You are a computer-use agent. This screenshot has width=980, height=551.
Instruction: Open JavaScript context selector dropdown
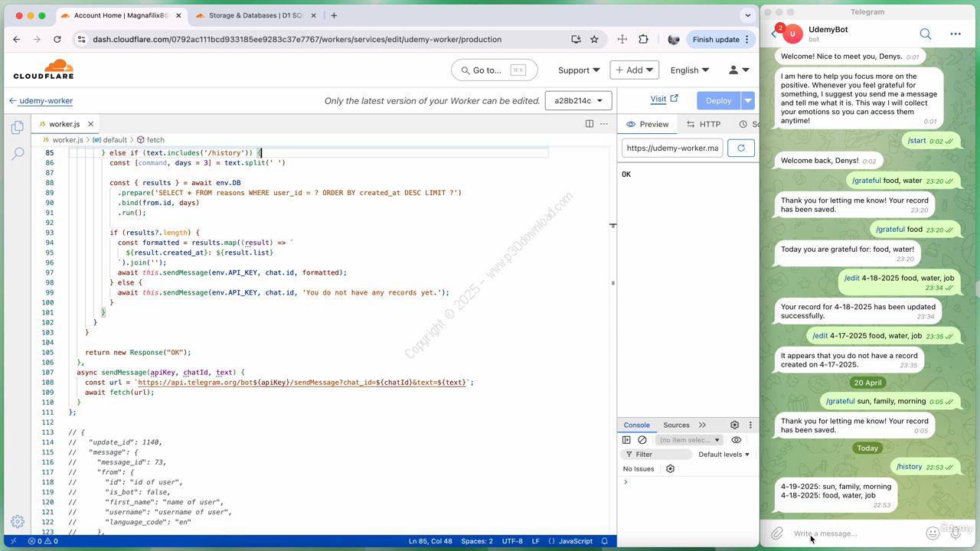pyautogui.click(x=689, y=440)
